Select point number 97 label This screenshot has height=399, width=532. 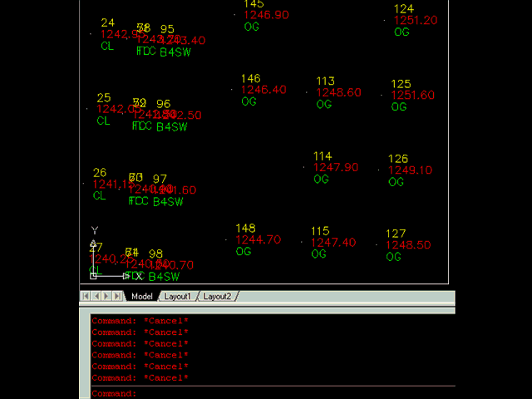pos(160,180)
